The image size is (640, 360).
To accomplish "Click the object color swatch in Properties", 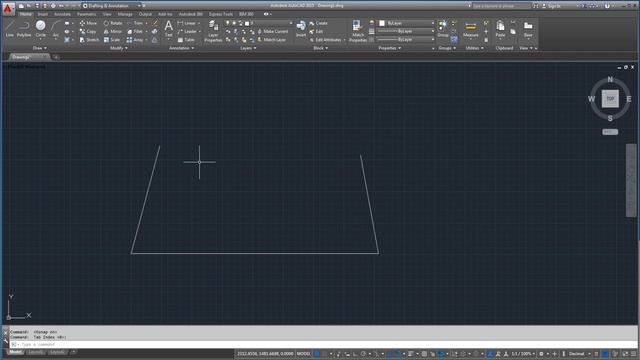I will tap(382, 23).
